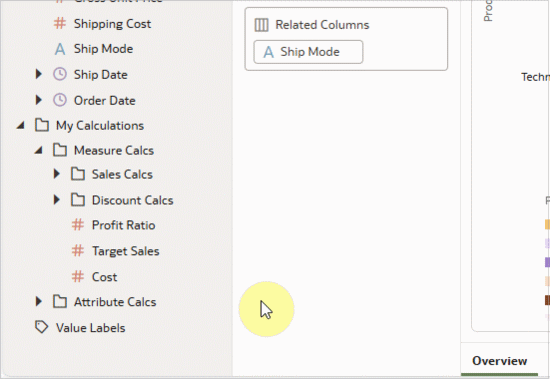Click the Measure Calcs folder icon
This screenshot has width=550, height=379.
(x=60, y=150)
